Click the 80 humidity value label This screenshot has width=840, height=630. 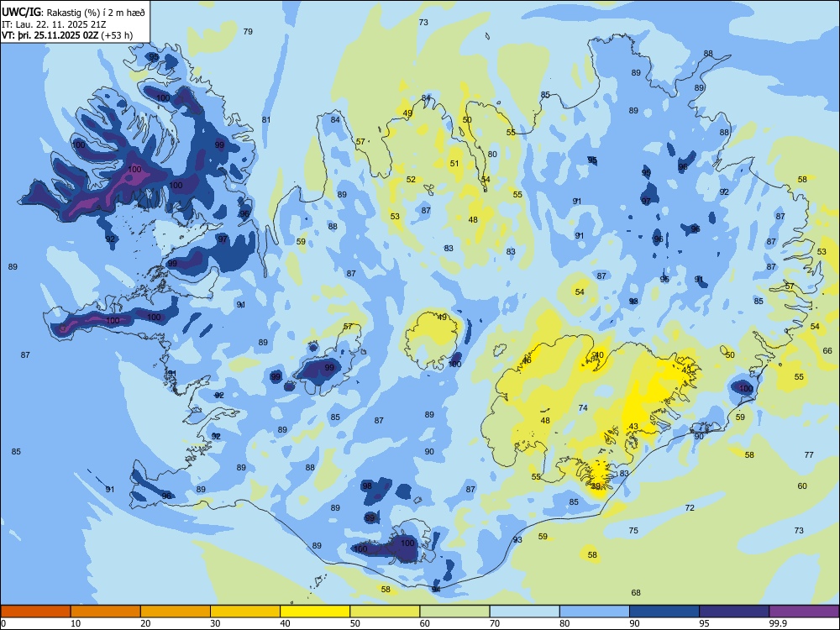click(x=492, y=155)
